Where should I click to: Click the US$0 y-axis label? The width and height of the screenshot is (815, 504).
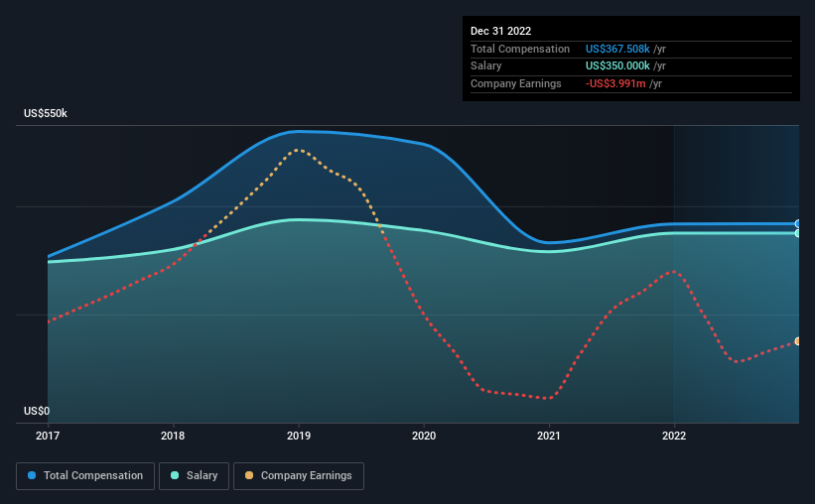click(x=37, y=411)
